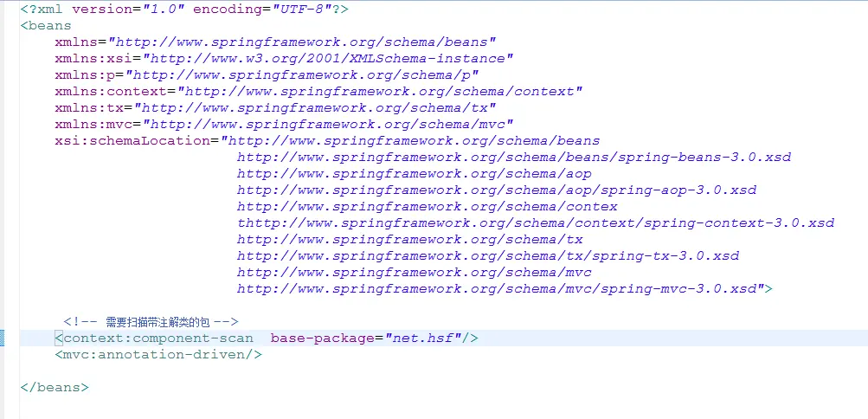
Task: Click the xmlns:context namespace line
Action: pos(318,91)
